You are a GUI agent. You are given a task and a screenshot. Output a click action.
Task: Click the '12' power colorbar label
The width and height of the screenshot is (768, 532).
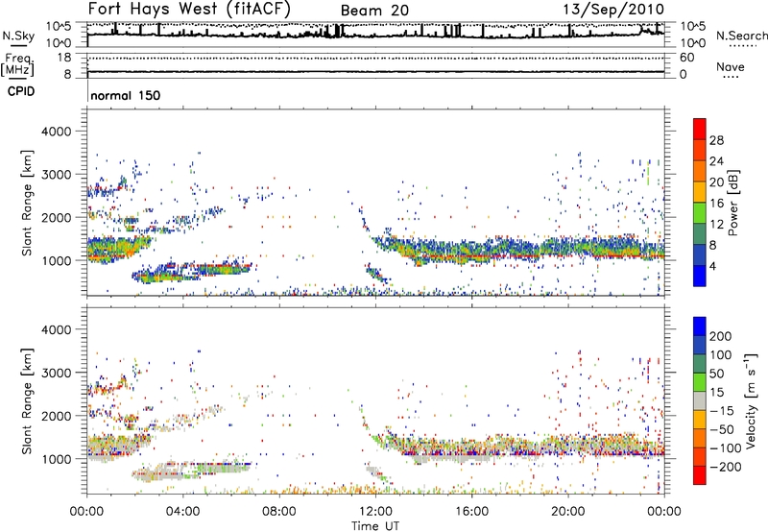[x=716, y=225]
